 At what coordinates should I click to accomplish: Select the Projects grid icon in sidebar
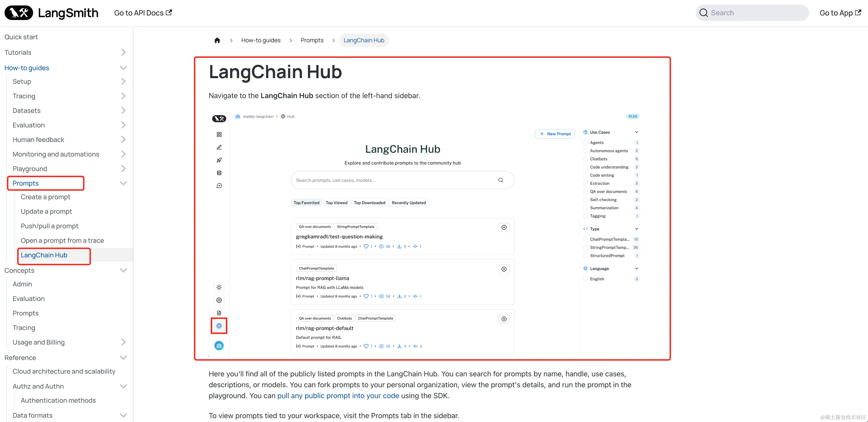pos(219,134)
